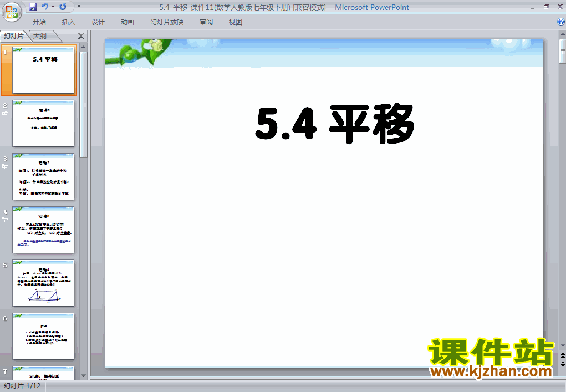This screenshot has width=566, height=392.
Task: Click Previous Slide double-arrow button
Action: coord(562,355)
